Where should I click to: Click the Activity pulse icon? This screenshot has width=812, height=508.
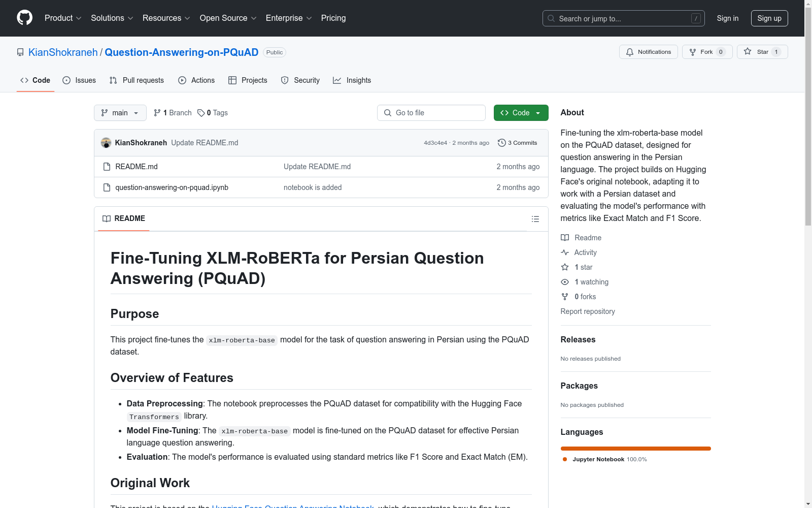coord(565,252)
